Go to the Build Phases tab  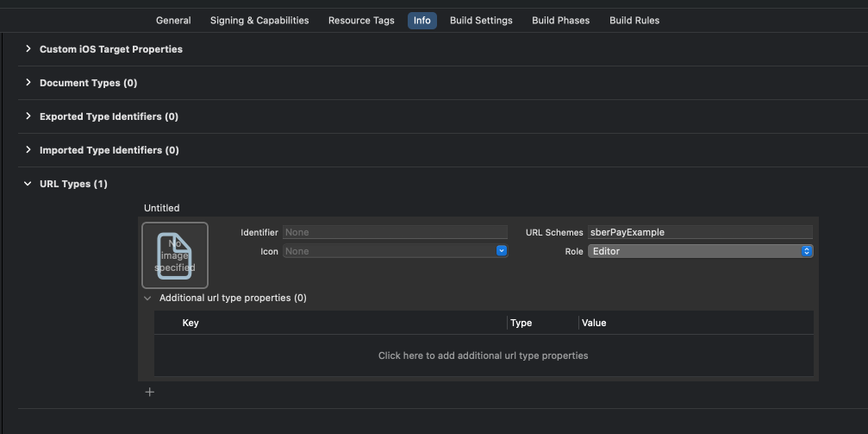point(560,21)
